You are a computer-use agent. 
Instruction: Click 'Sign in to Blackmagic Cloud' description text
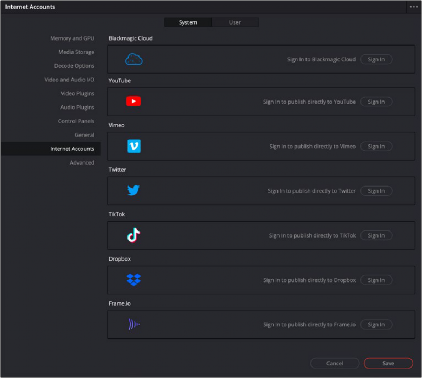(321, 59)
